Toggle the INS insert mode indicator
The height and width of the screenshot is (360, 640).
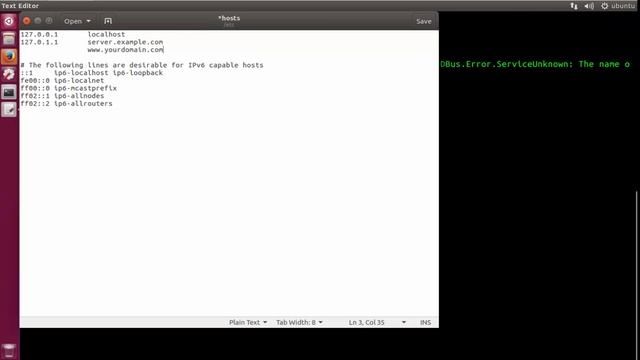(x=425, y=322)
